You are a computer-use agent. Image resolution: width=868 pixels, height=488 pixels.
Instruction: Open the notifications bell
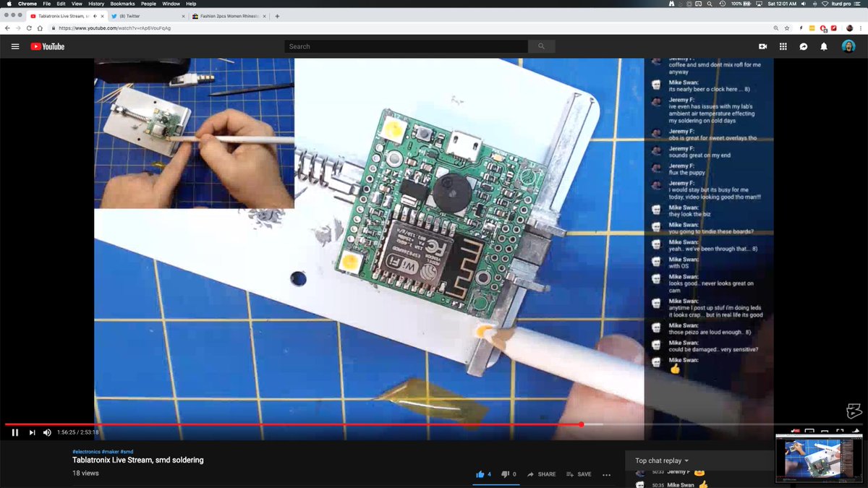[x=823, y=46]
